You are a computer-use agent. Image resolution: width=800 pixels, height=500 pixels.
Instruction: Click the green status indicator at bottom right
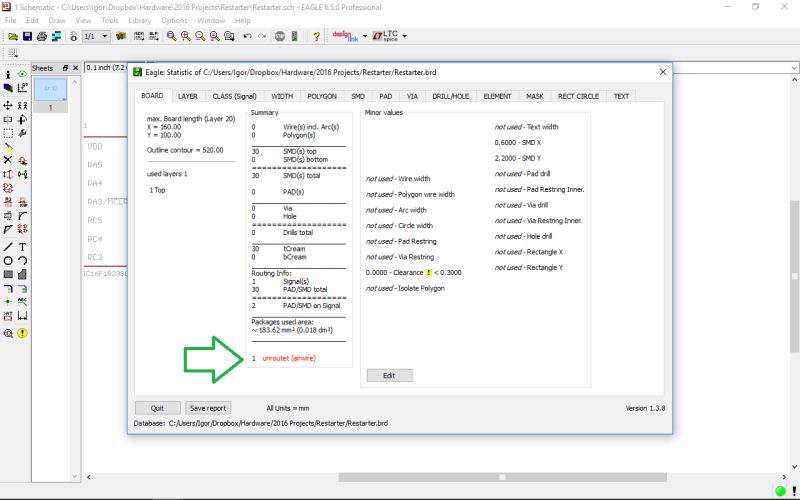tap(780, 491)
